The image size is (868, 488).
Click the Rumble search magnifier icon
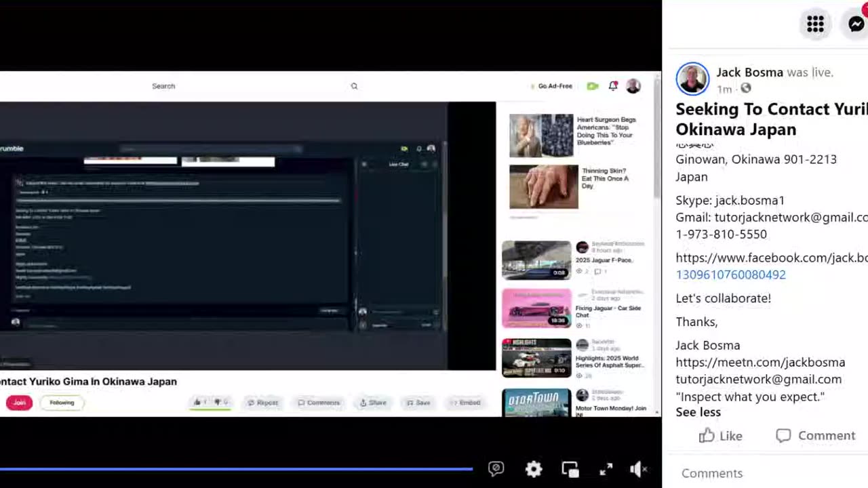point(354,86)
